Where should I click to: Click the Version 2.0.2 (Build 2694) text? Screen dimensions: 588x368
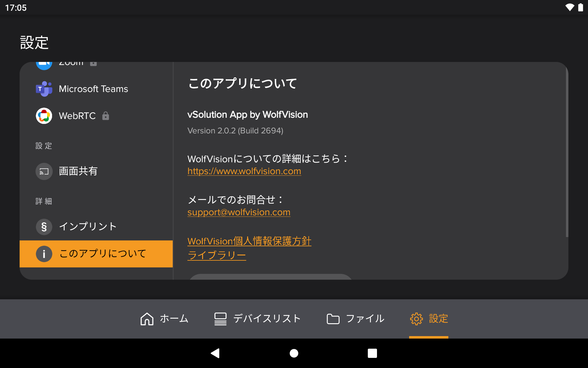click(235, 131)
